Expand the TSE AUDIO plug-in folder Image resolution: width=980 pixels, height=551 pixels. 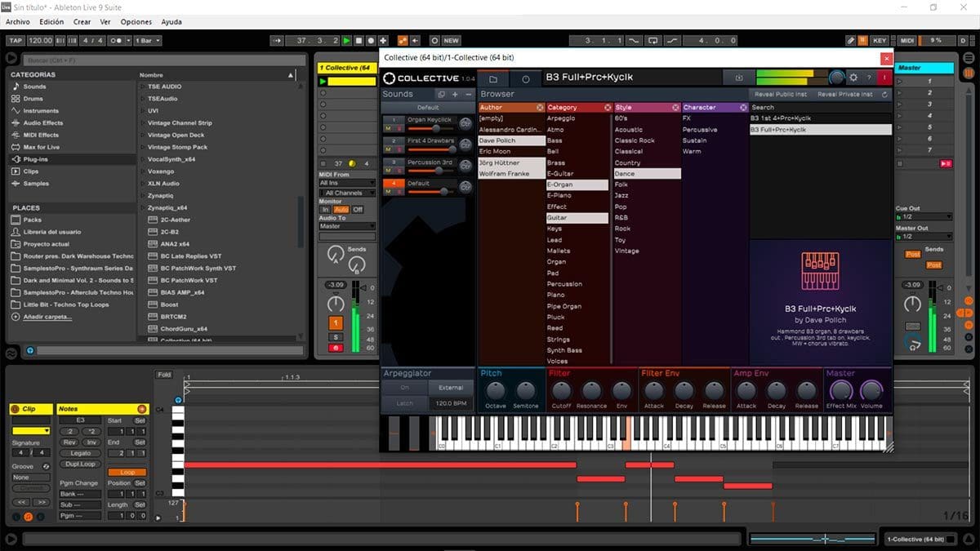pos(143,87)
